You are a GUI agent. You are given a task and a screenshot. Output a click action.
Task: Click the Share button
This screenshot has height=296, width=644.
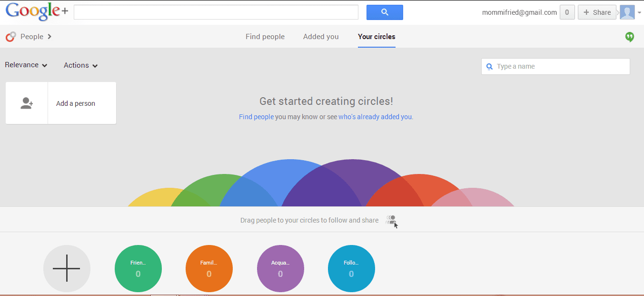(597, 12)
